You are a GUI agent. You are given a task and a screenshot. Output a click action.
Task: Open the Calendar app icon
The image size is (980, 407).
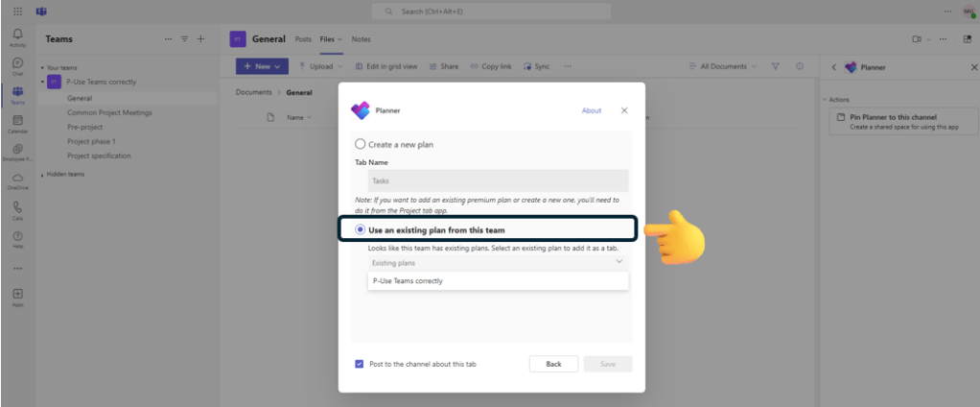pos(17,123)
